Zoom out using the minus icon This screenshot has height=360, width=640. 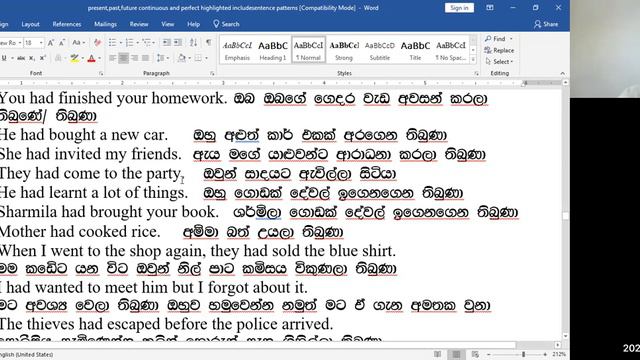point(489,354)
